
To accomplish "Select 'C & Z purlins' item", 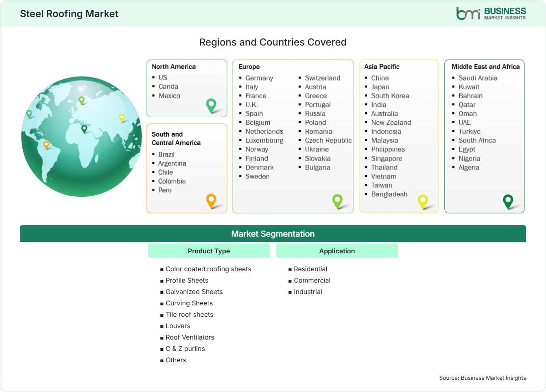I will point(185,348).
